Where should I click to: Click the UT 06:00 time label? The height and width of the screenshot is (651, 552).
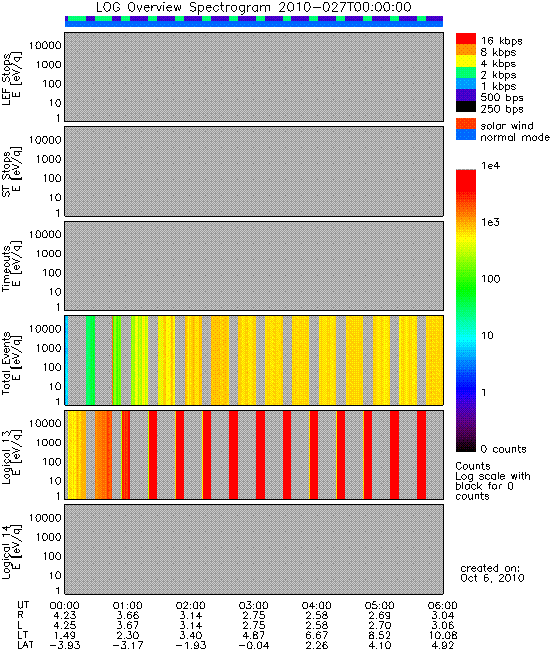click(x=443, y=606)
